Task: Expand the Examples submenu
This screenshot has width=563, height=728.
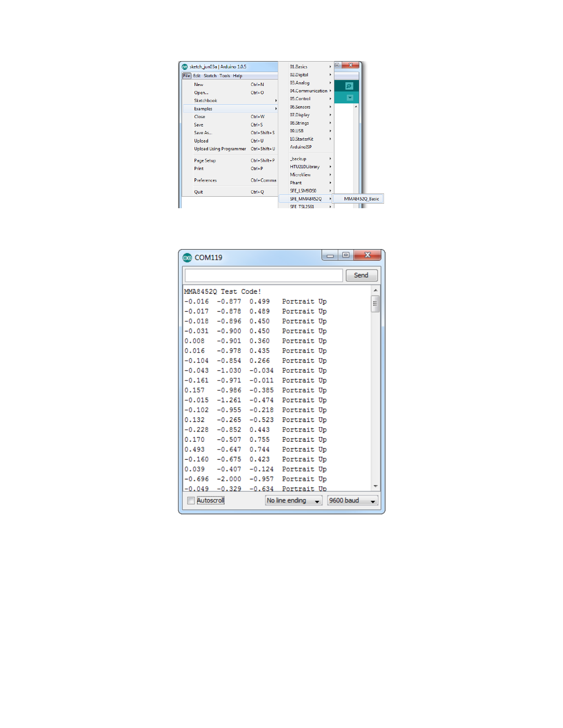Action: 230,109
